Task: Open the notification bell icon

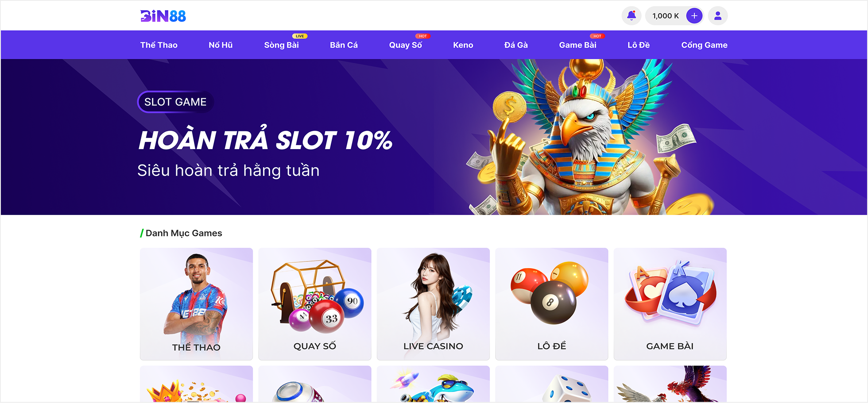Action: click(x=632, y=16)
